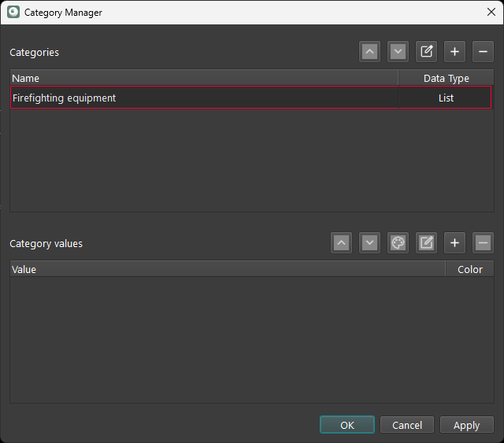Click the List data type cell
The width and height of the screenshot is (504, 443).
coord(446,98)
